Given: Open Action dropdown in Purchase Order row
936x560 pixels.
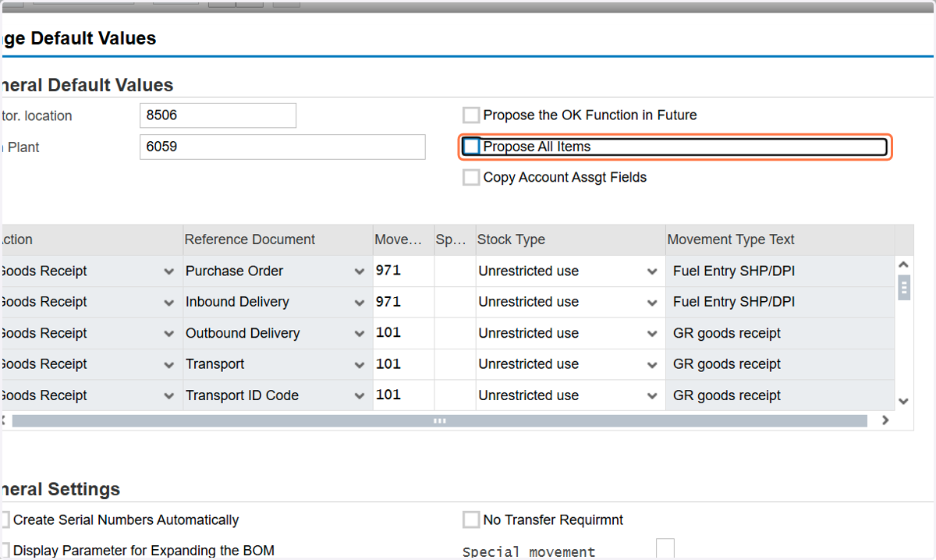Looking at the screenshot, I should pyautogui.click(x=169, y=271).
